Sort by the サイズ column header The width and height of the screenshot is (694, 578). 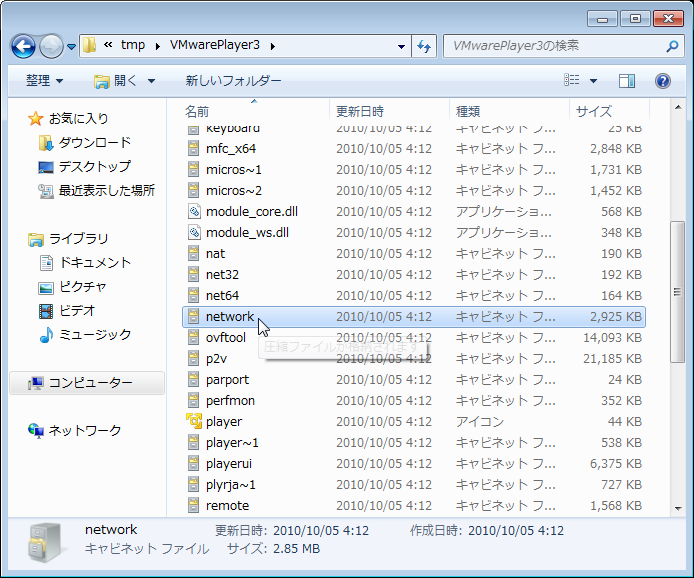[594, 112]
